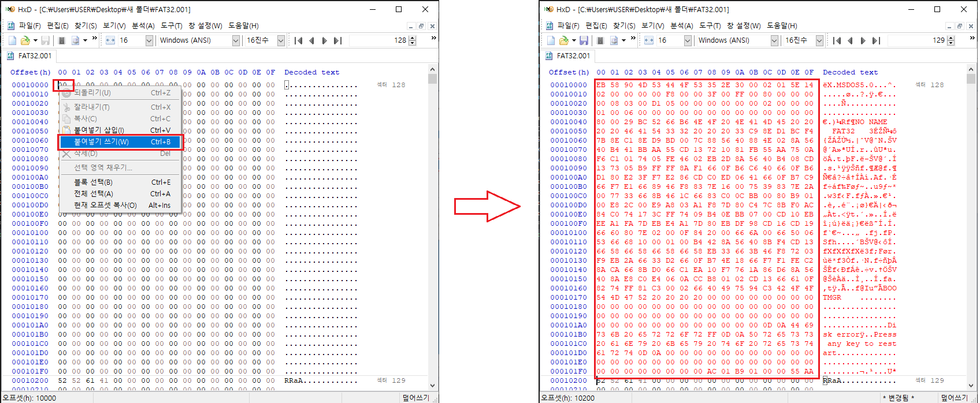Go to the previous sector in the right window
This screenshot has height=403, width=980.
click(850, 40)
